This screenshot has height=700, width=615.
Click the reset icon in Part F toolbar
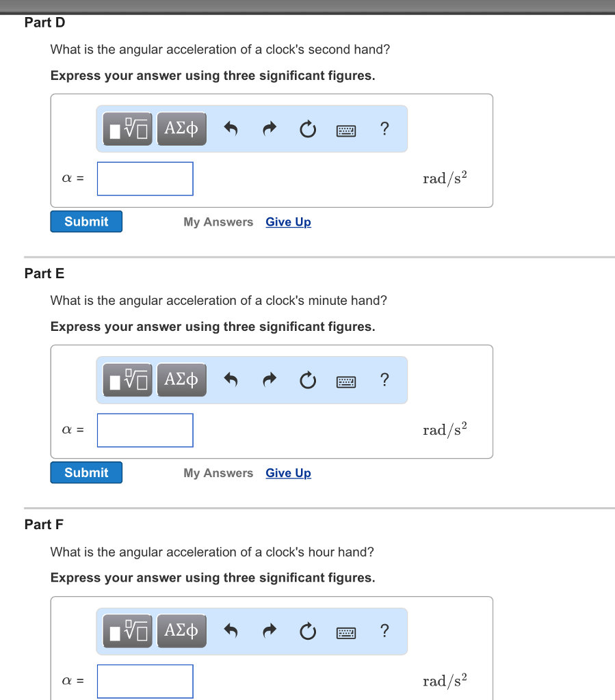307,630
